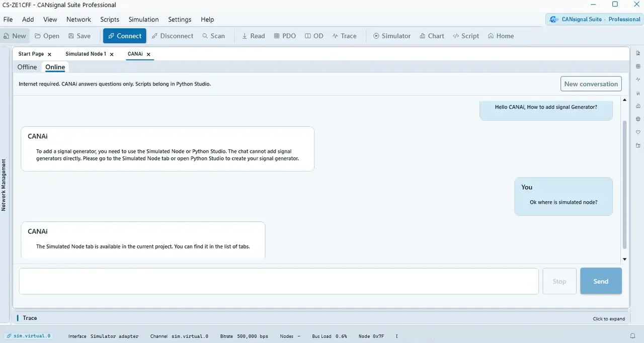Select the Online mode tab
The image size is (644, 343).
[55, 67]
